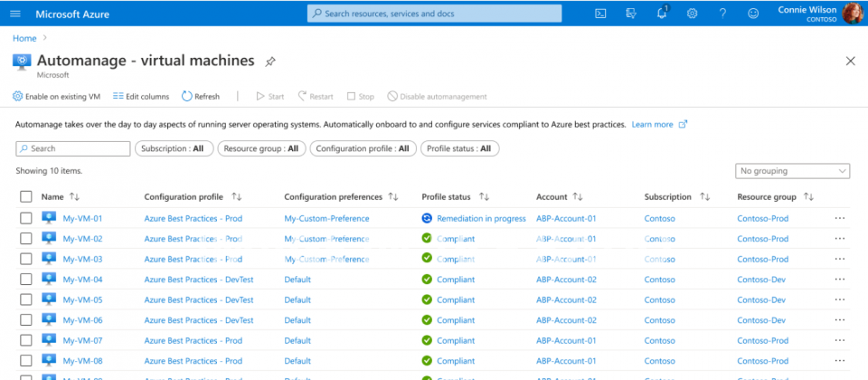Screen dimensions: 868x380
Task: Click the Automanage virtual machines header icon
Action: (22, 62)
